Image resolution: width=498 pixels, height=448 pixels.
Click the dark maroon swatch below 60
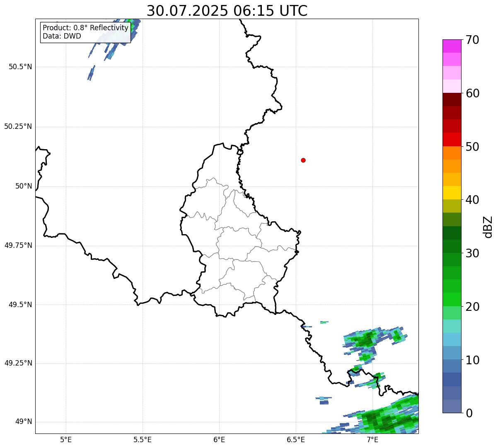(452, 99)
